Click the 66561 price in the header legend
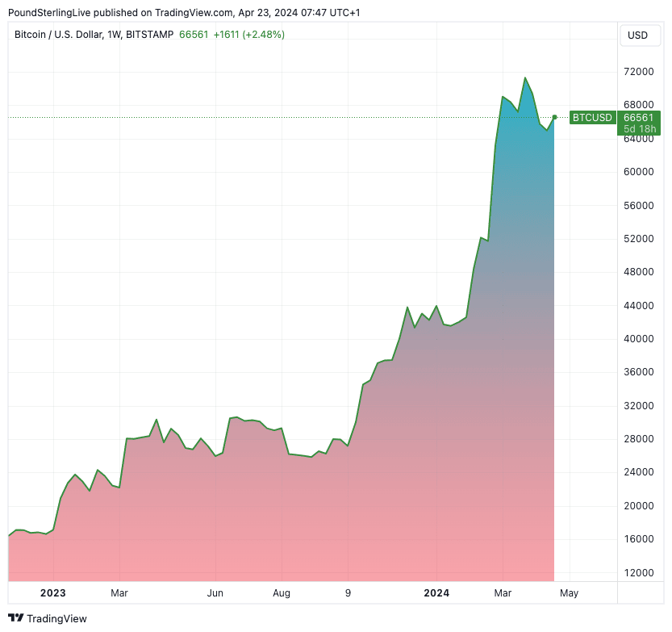 (x=194, y=35)
